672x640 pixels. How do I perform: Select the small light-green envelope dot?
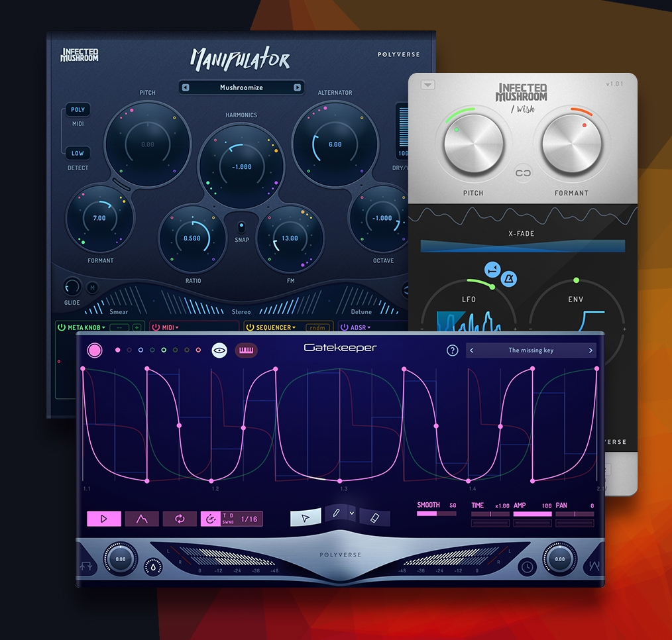[x=164, y=350]
